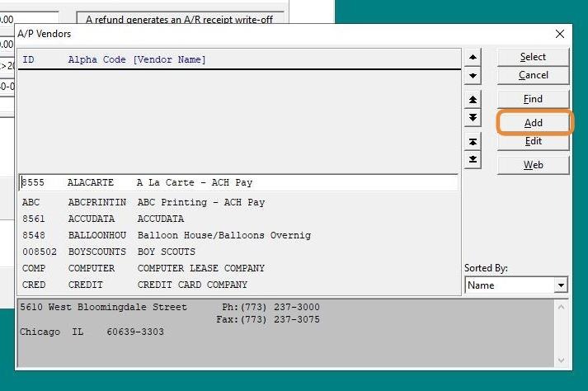Click the Select button
Image resolution: width=588 pixels, height=391 pixels.
click(533, 57)
